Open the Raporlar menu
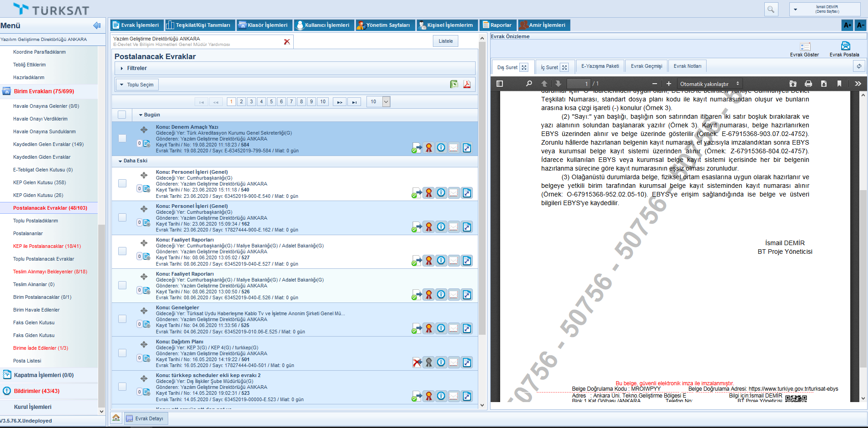 [497, 25]
